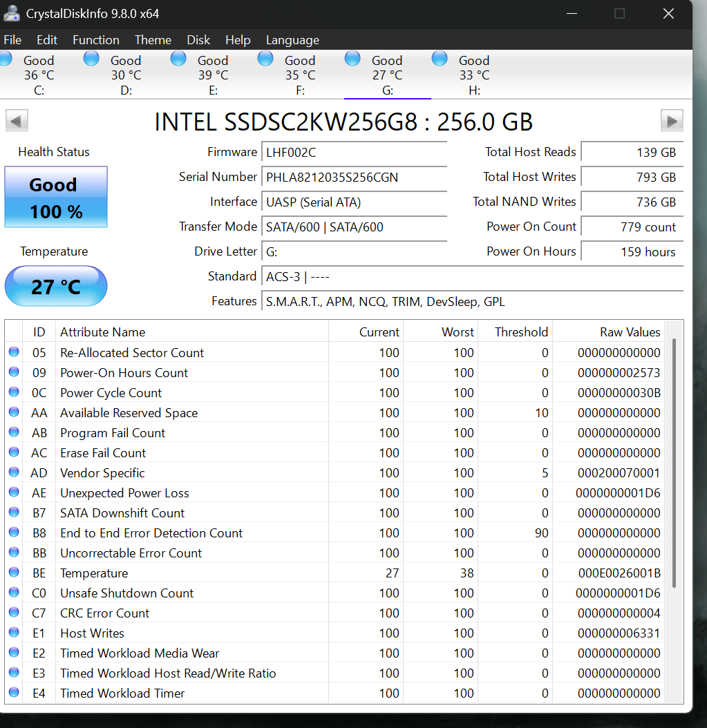Open the Language menu
The width and height of the screenshot is (707, 728).
coord(292,40)
